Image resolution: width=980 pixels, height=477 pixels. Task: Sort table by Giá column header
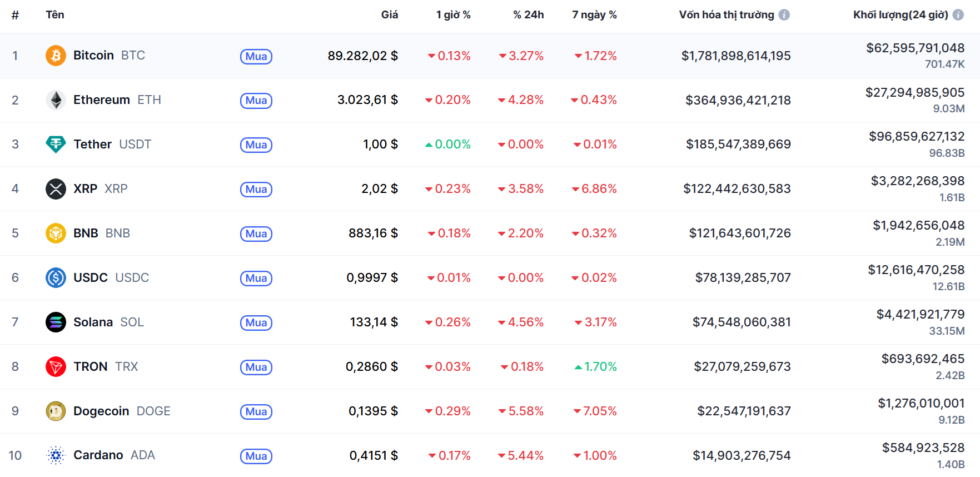(389, 15)
